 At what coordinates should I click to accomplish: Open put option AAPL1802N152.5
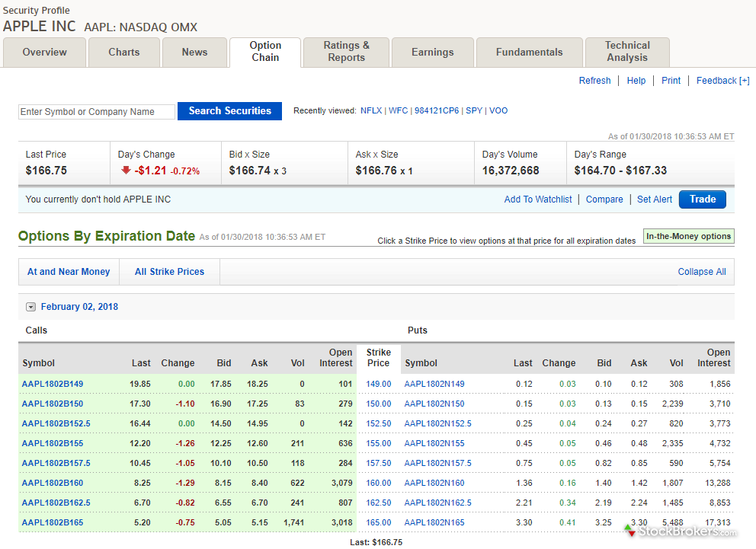click(x=437, y=423)
